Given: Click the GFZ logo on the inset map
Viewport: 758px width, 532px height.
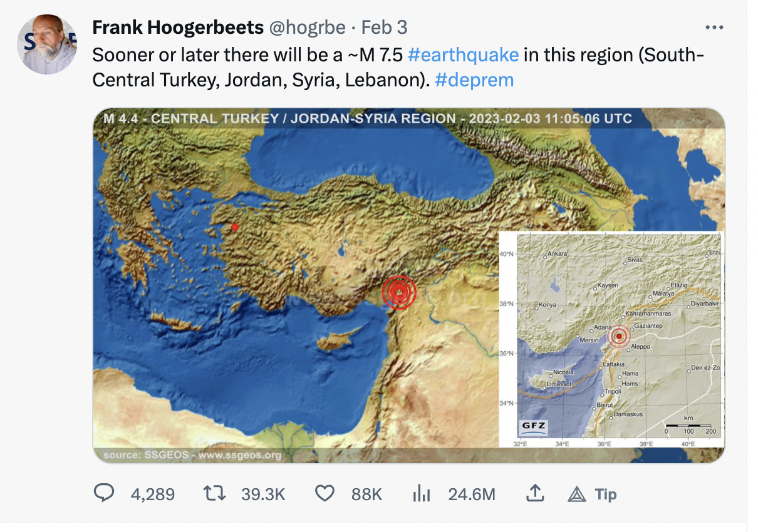Looking at the screenshot, I should (534, 428).
